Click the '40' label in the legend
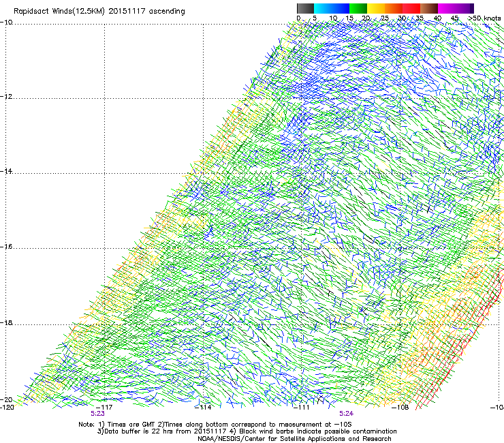 point(438,18)
